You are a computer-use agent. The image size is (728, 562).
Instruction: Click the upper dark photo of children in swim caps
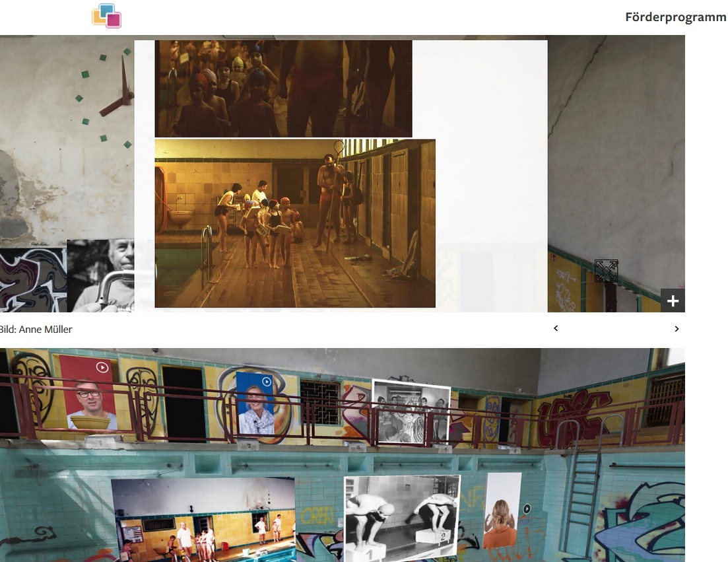coord(283,88)
